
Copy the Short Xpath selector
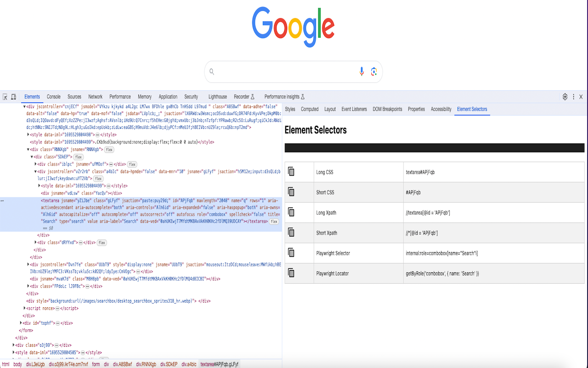291,232
